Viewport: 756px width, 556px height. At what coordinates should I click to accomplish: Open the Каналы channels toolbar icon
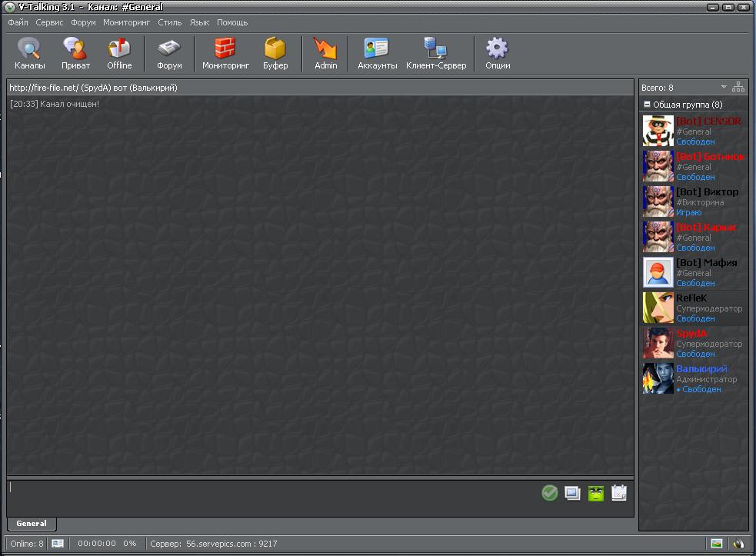[29, 53]
